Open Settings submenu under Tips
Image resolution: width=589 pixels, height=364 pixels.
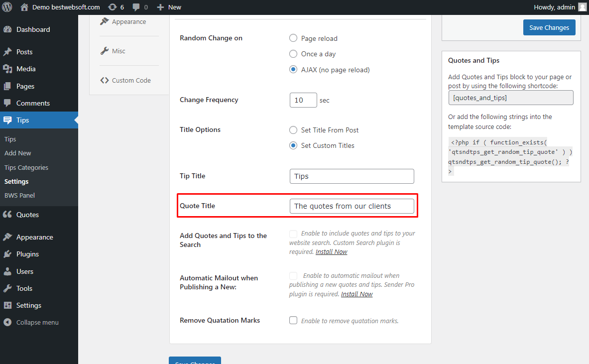(x=16, y=181)
